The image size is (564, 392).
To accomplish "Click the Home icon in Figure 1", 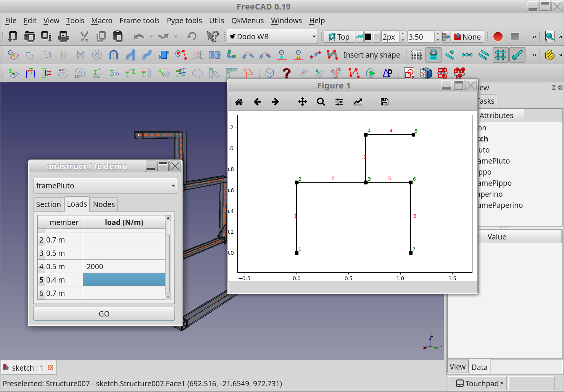I will pyautogui.click(x=239, y=102).
